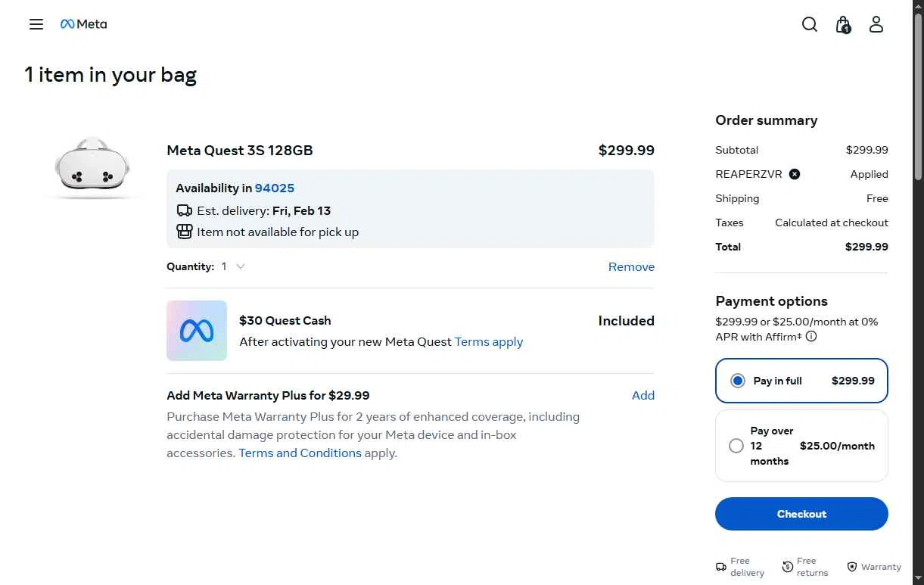Click Add Meta Warranty Plus for $29.99 heading
This screenshot has width=924, height=585.
(x=268, y=395)
